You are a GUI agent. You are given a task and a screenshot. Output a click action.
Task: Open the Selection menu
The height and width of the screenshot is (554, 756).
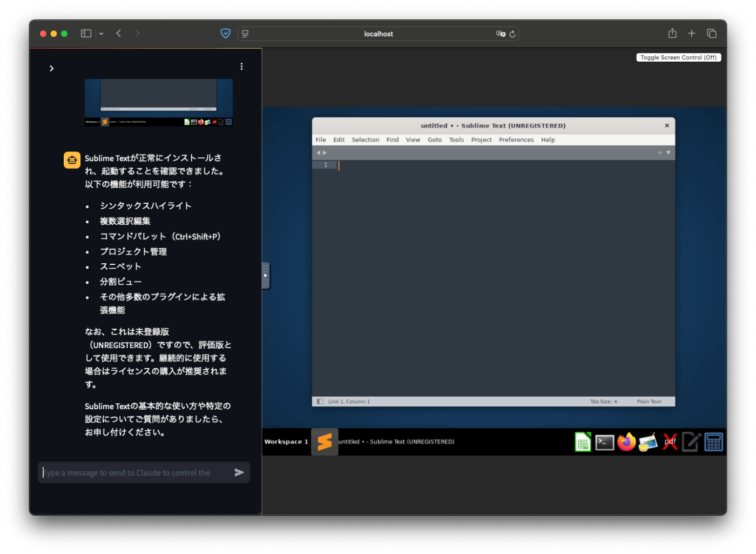pos(366,139)
